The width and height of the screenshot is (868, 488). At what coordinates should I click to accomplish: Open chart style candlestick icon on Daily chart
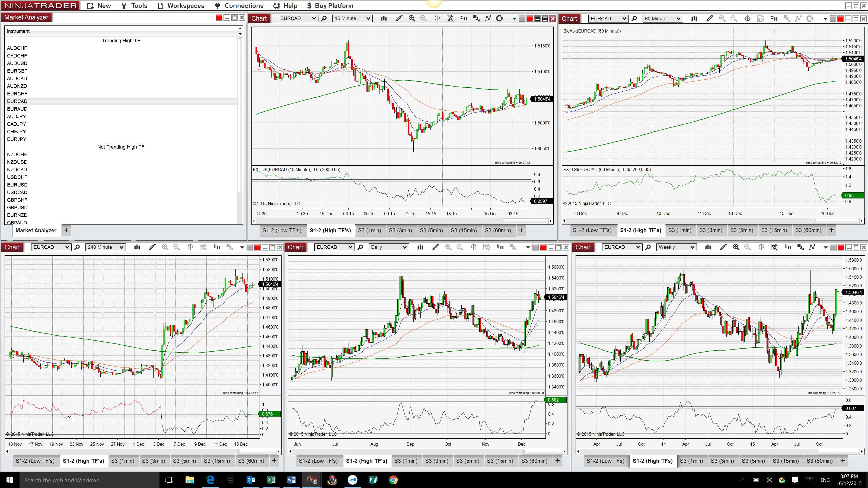point(420,247)
